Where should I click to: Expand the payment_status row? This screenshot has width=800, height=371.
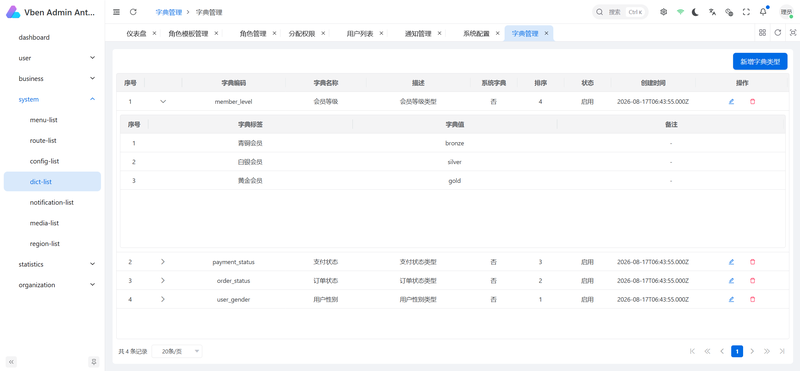click(x=163, y=262)
